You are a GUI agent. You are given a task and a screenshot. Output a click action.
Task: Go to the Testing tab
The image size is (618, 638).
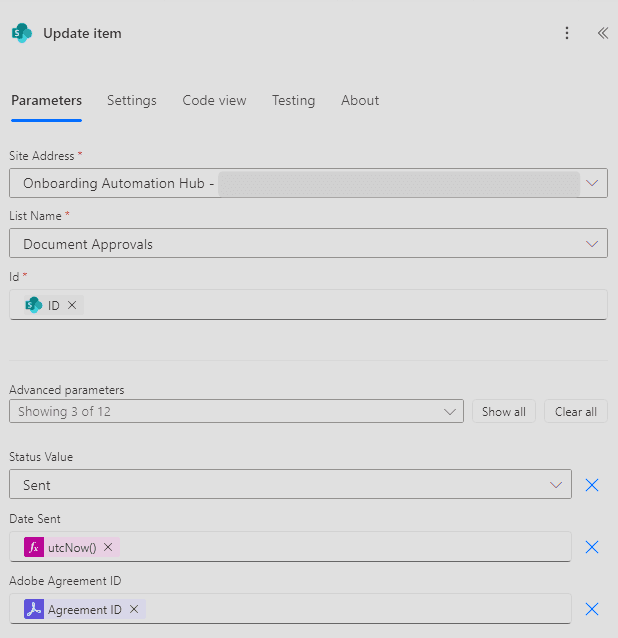click(293, 100)
